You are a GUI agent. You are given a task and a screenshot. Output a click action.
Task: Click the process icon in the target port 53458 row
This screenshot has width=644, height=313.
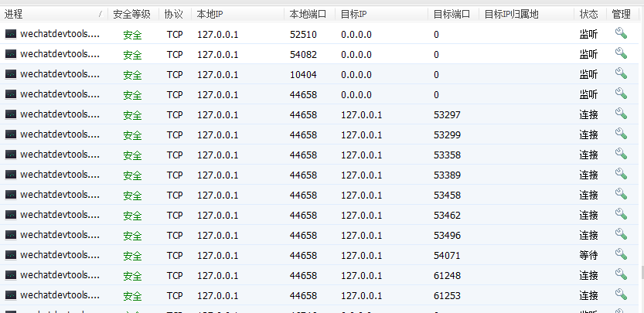11,195
